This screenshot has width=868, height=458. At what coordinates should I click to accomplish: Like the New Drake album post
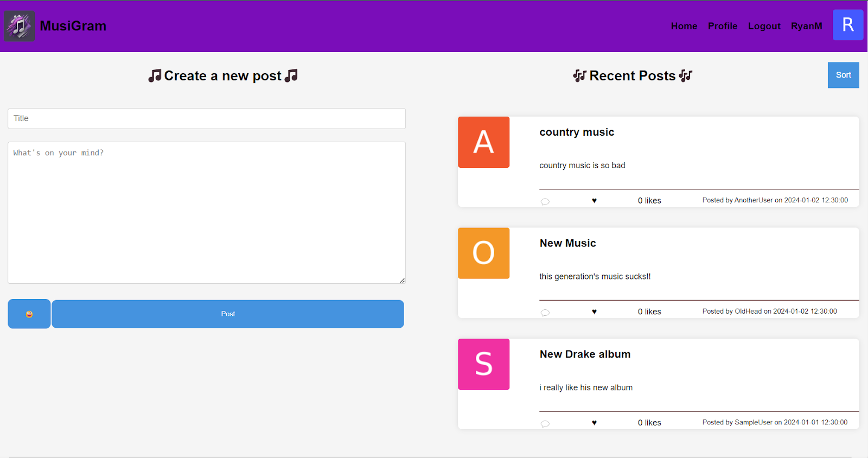(x=594, y=423)
